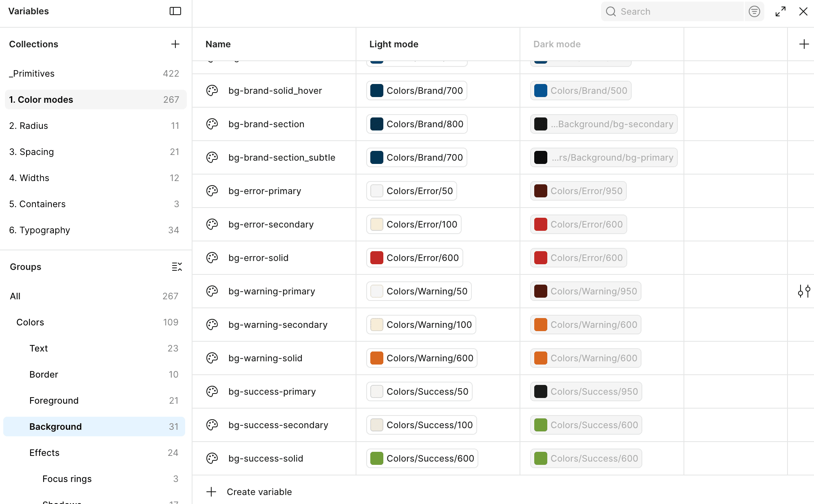Select the Focus rings subgroup
This screenshot has width=814, height=504.
click(67, 479)
